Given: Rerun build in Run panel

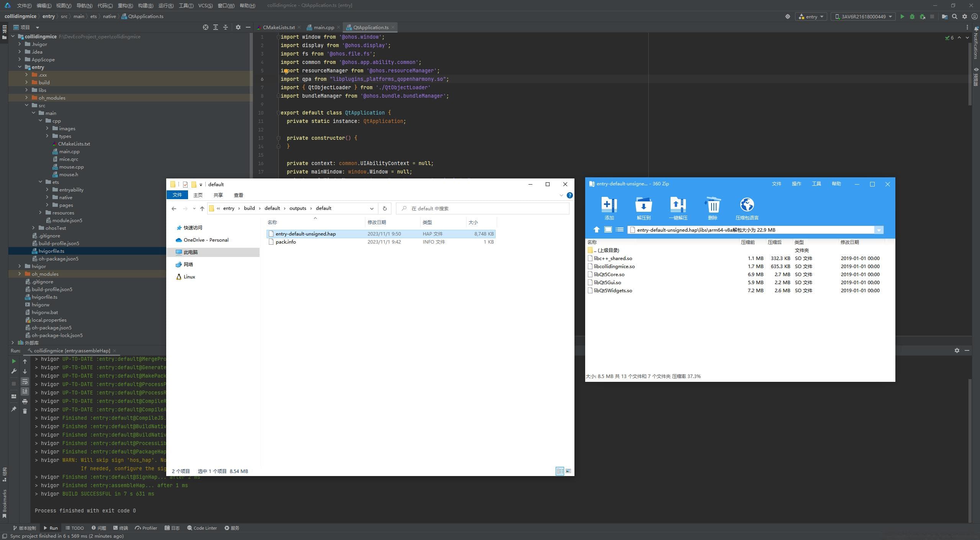Looking at the screenshot, I should click(x=14, y=361).
